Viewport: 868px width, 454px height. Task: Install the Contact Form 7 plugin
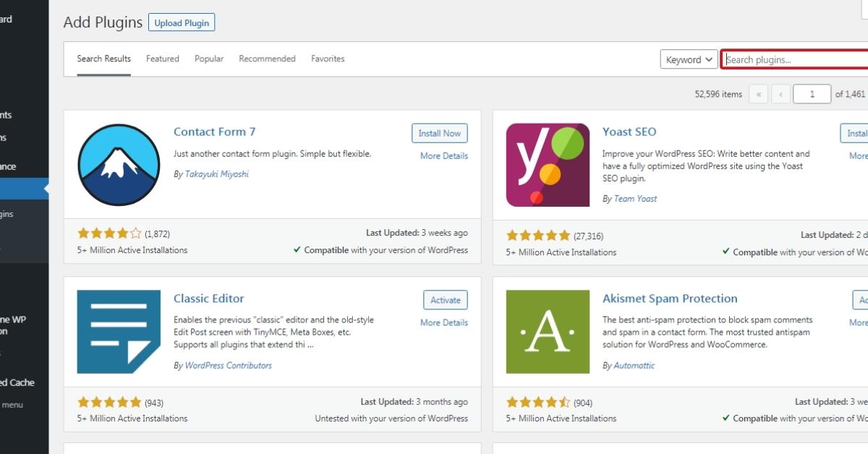(440, 133)
